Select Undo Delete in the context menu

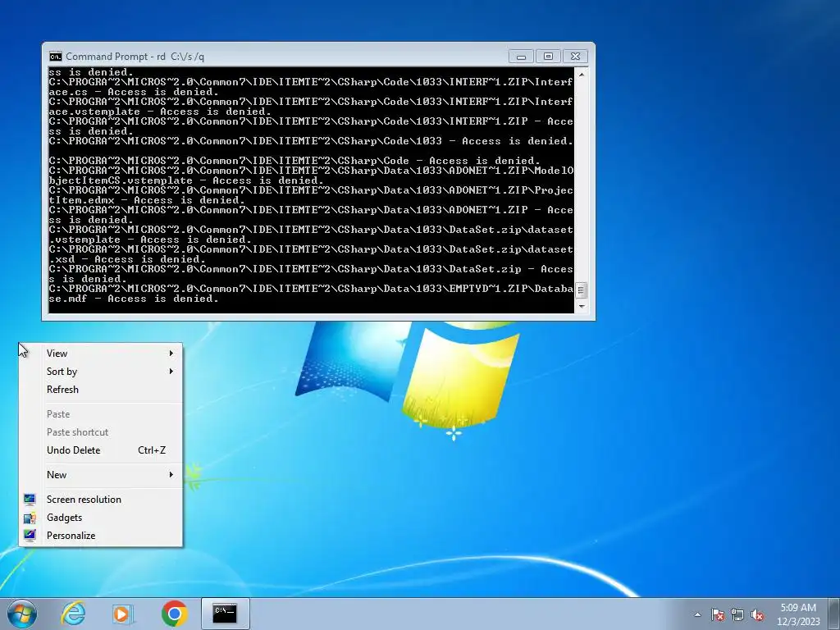[101, 450]
